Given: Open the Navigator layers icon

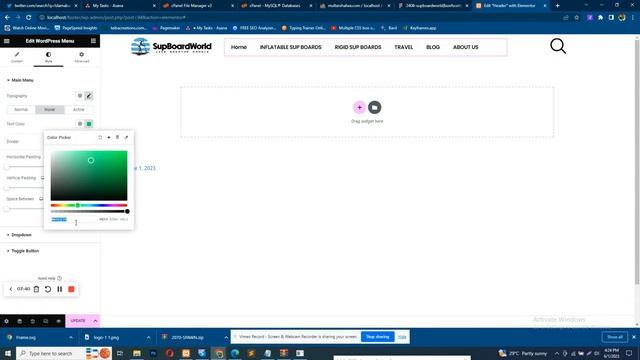Looking at the screenshot, I should (x=19, y=321).
